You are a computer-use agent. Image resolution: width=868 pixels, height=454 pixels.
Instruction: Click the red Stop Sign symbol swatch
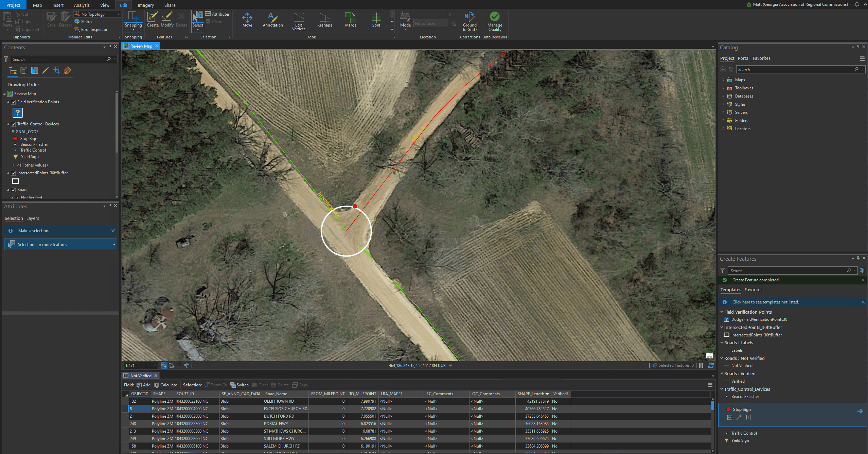tap(728, 409)
